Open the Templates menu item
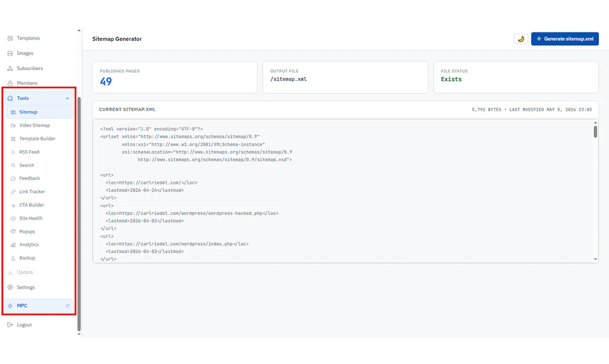This screenshot has height=364, width=609. [28, 38]
